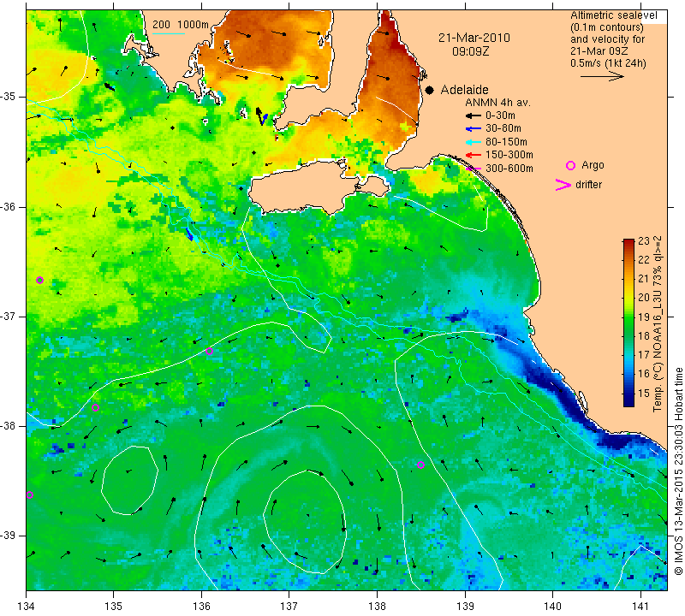The width and height of the screenshot is (685, 616).
Task: Click the magenta Argo circle in legend
Action: (x=570, y=165)
